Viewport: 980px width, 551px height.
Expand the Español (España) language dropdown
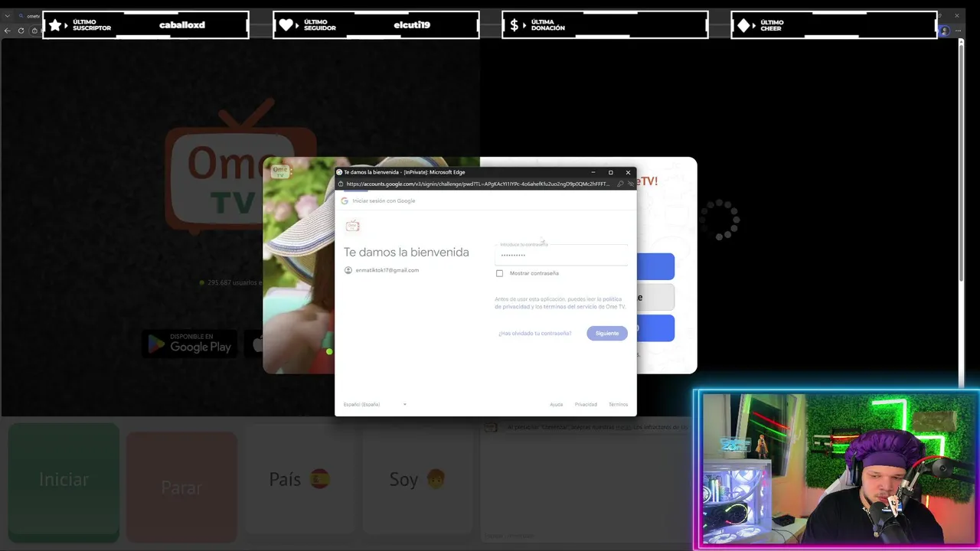point(375,404)
